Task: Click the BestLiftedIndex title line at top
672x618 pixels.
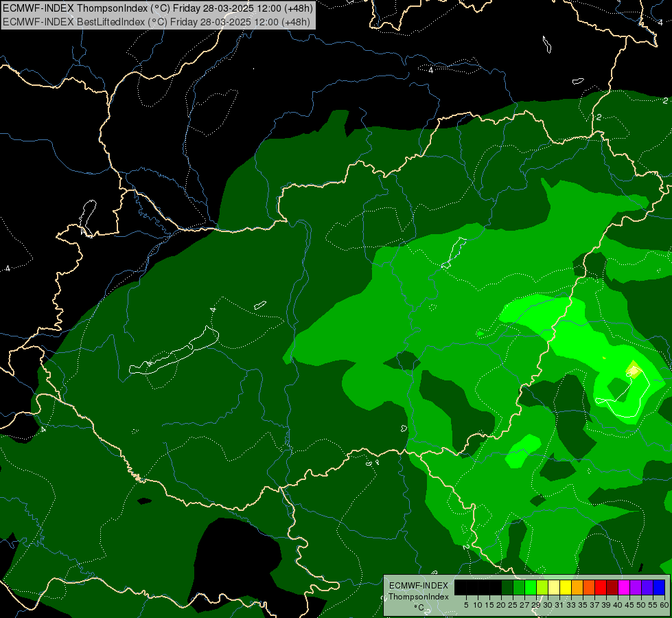Action: click(157, 22)
